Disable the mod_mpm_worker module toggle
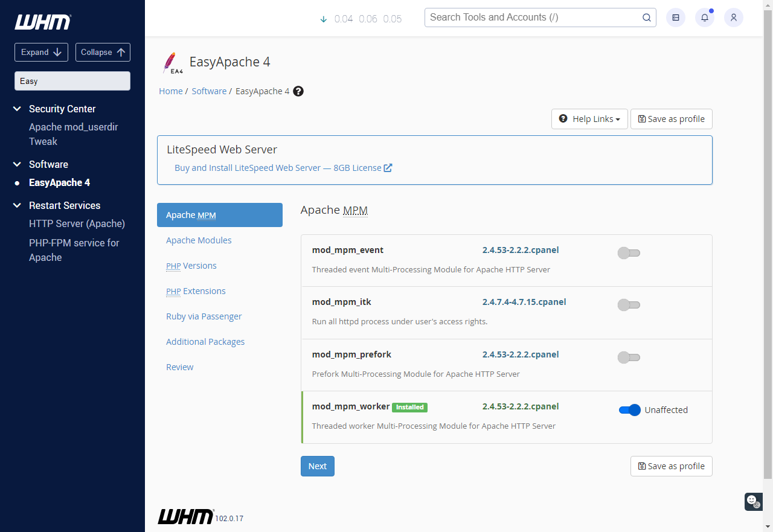This screenshot has height=532, width=773. point(629,410)
